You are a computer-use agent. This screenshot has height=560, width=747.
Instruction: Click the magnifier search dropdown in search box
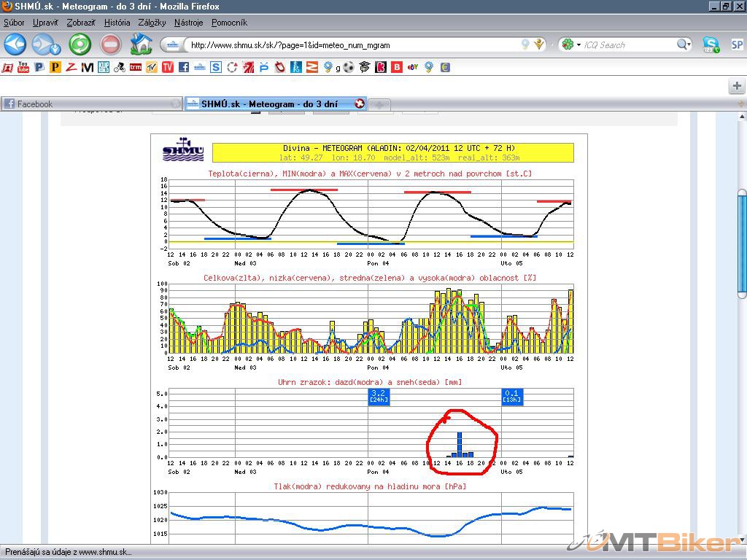684,45
